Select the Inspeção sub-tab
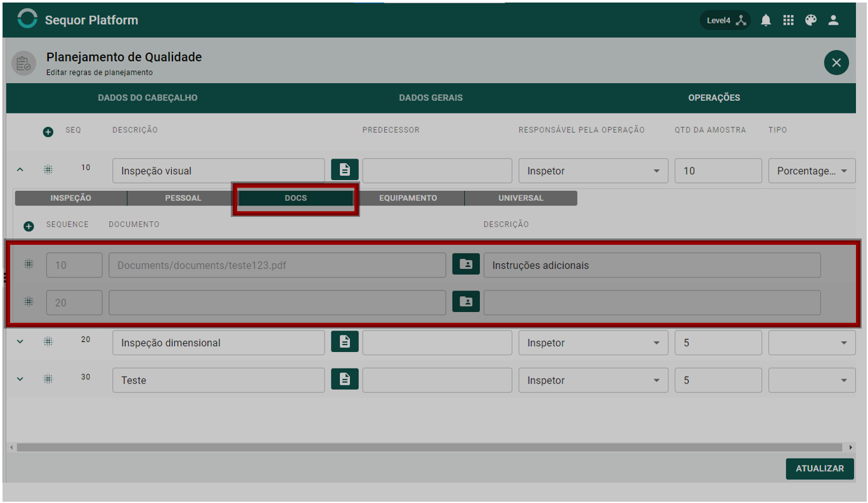The height and width of the screenshot is (503, 868). tap(71, 198)
